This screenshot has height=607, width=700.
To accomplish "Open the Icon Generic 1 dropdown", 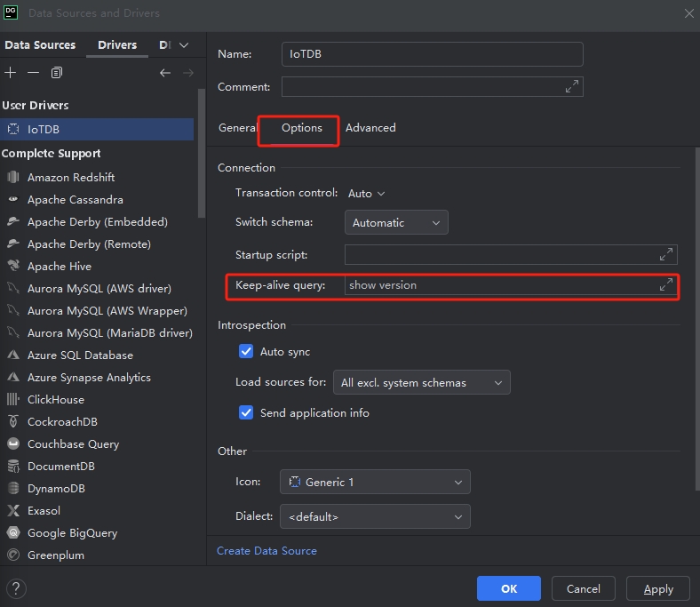I will 374,482.
